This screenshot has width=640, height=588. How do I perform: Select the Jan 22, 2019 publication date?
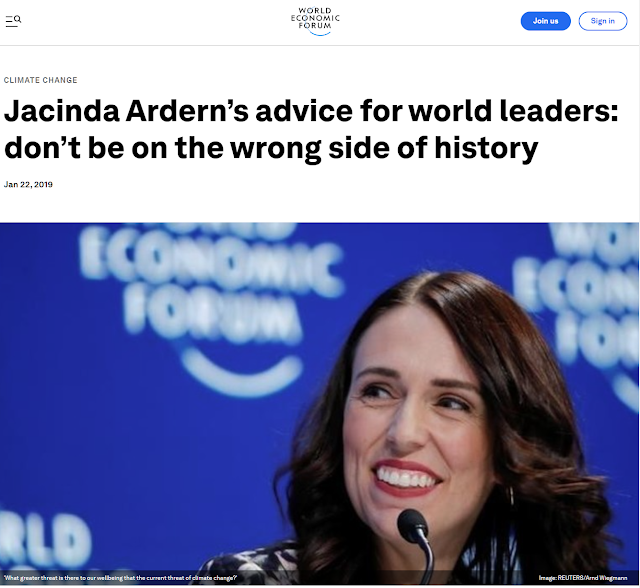point(28,184)
